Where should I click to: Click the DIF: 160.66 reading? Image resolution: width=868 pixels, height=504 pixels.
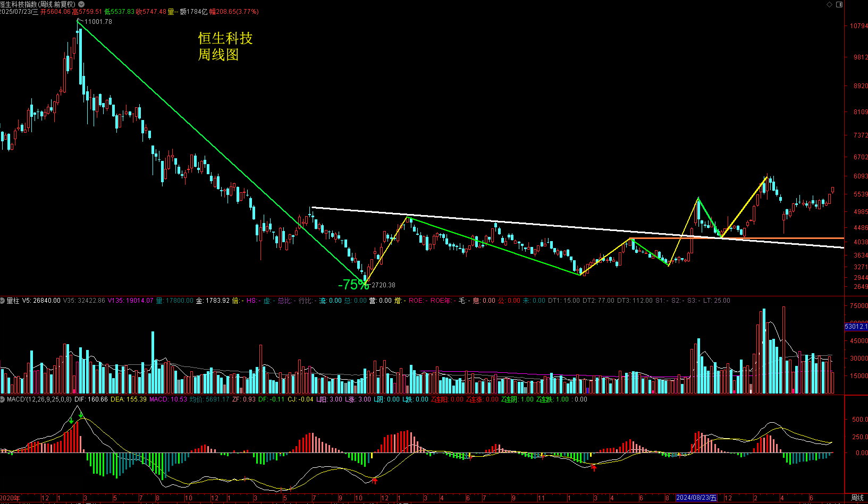point(91,399)
